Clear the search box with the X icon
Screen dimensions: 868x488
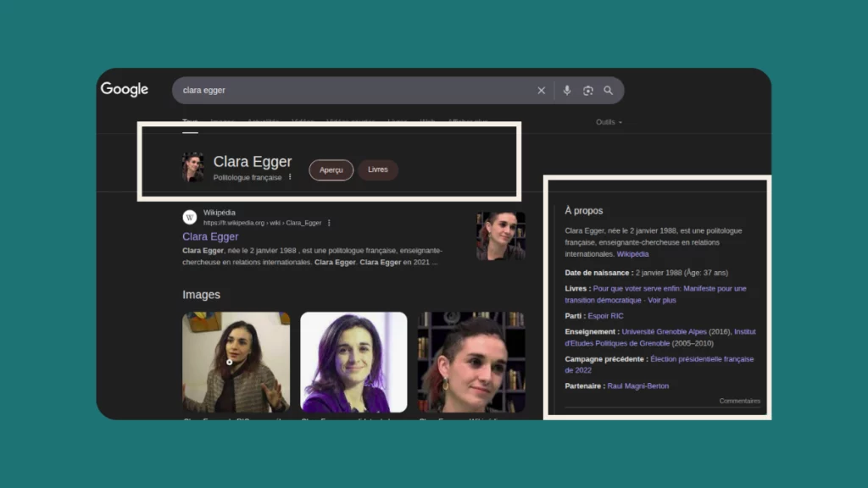541,91
